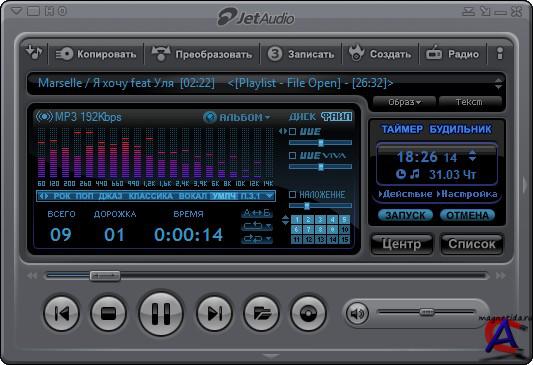The image size is (533, 365).
Task: Click the clock icon in timer panel
Action: tap(401, 174)
